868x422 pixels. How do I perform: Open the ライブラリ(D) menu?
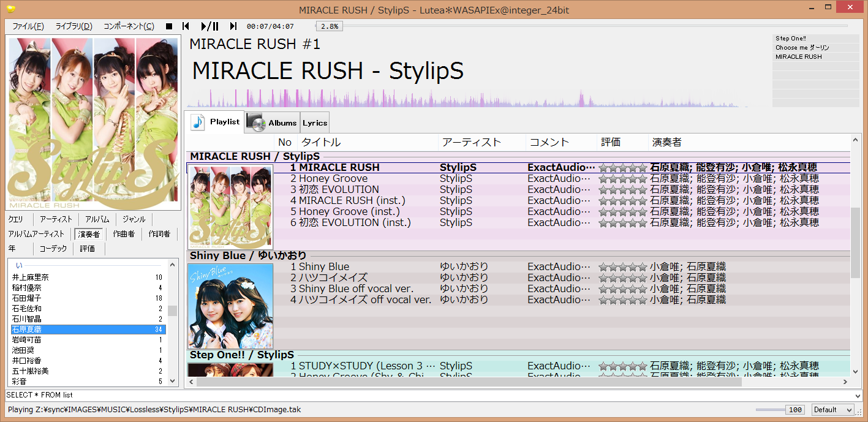pyautogui.click(x=74, y=26)
